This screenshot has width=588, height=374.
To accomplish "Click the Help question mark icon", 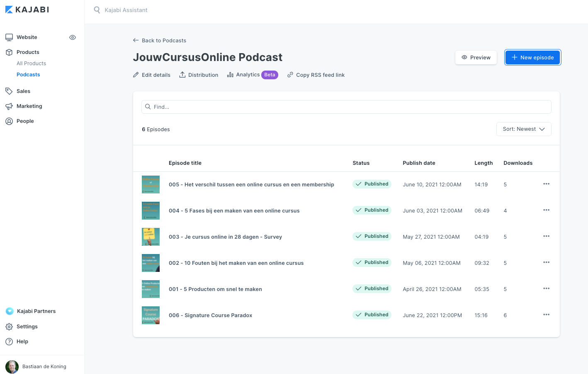I will tap(9, 342).
